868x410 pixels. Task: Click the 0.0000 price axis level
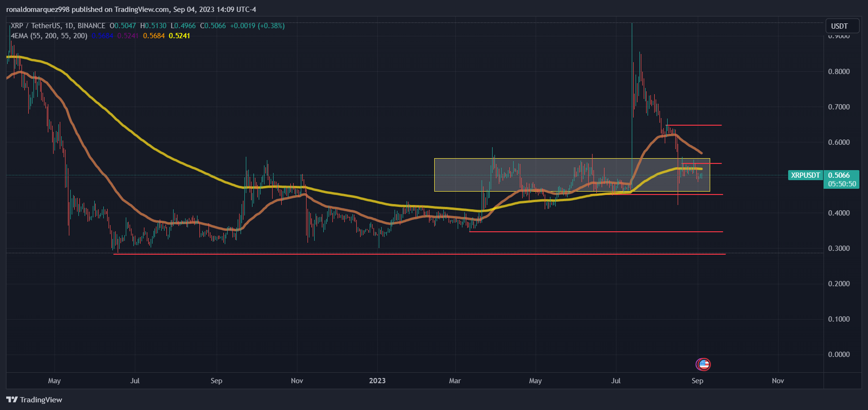[x=839, y=355]
